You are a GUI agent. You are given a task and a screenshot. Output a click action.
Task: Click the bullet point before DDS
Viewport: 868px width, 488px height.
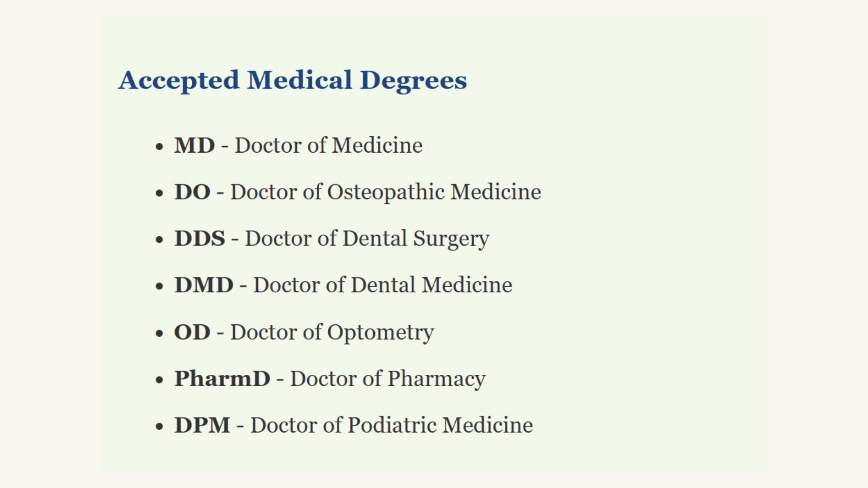160,239
